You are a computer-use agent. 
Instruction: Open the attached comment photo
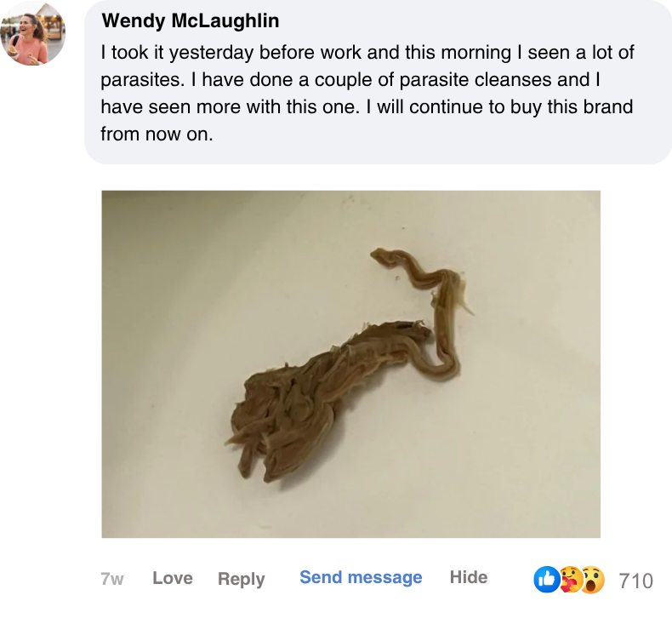(x=351, y=364)
